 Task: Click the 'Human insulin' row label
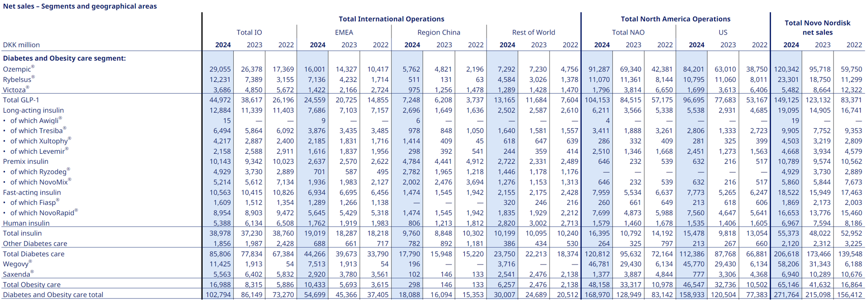(27, 223)
